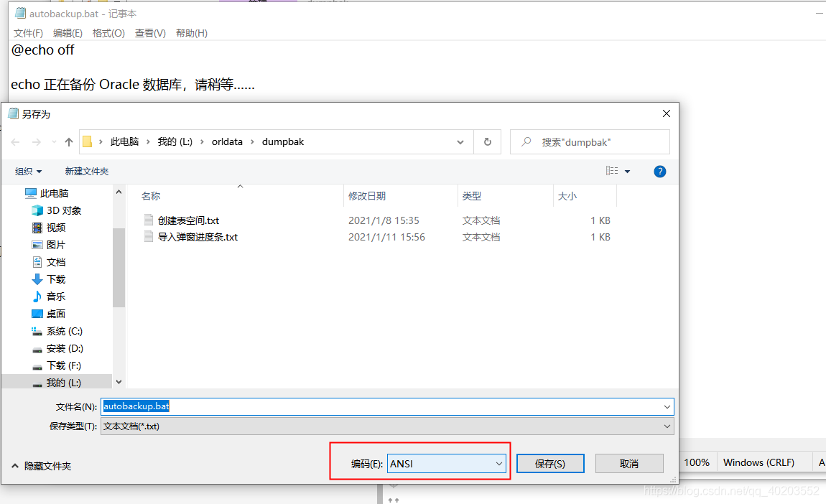
Task: Click the refresh icon next to the address bar
Action: [x=487, y=141]
